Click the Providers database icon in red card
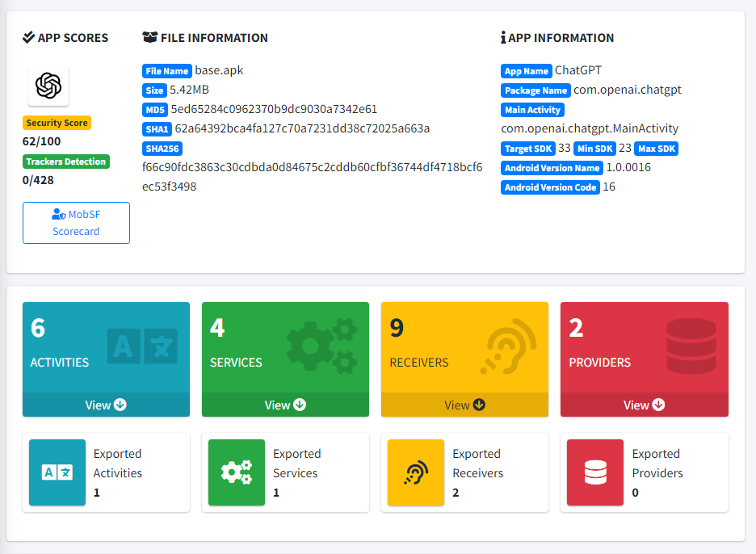 (x=691, y=346)
